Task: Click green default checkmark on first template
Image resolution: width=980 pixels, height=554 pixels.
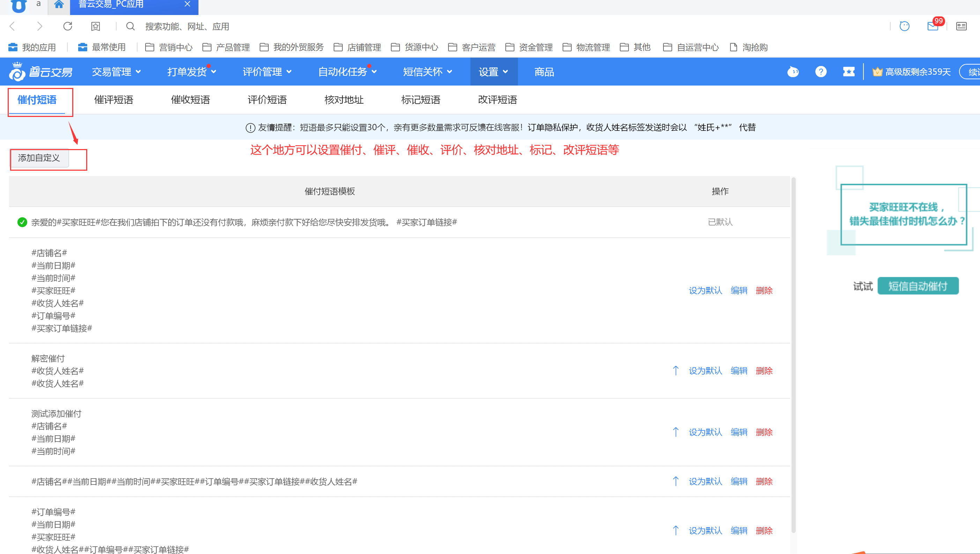Action: click(22, 222)
